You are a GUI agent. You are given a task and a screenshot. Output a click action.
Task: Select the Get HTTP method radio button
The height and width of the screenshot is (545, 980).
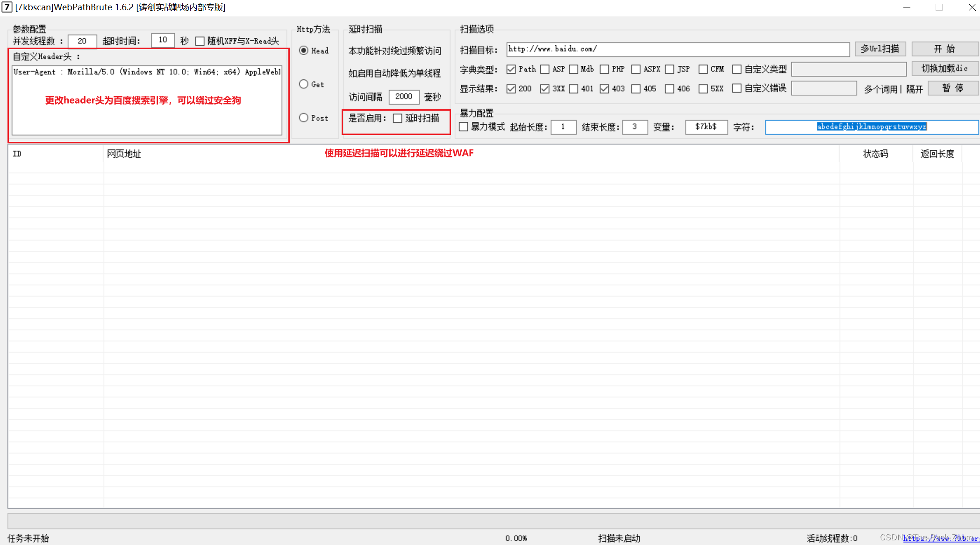pyautogui.click(x=304, y=84)
